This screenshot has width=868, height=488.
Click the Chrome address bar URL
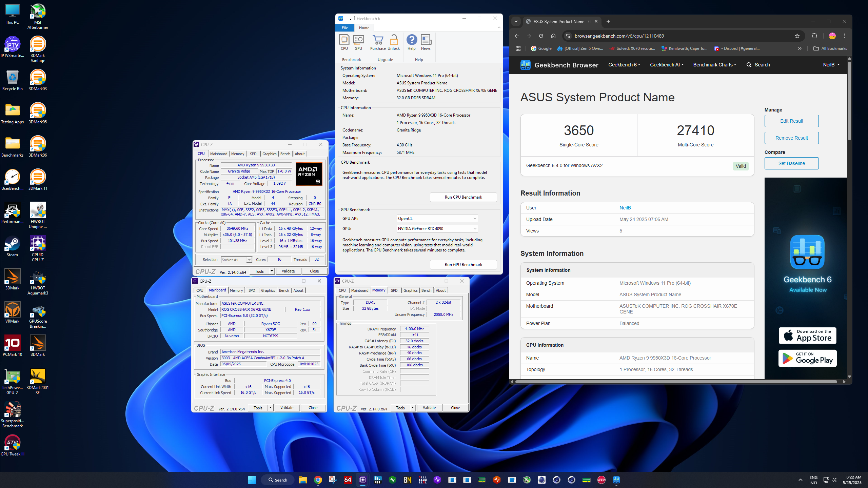click(x=619, y=36)
